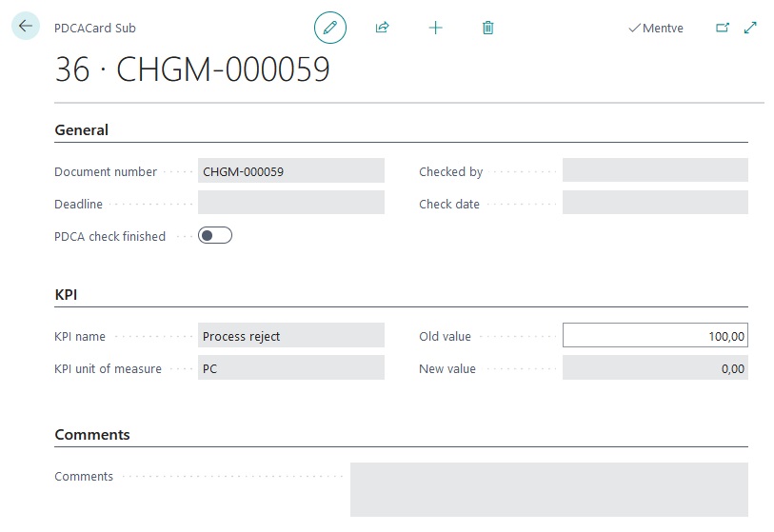This screenshot has height=532, width=774.
Task: Open page in new window icon
Action: pos(723,28)
